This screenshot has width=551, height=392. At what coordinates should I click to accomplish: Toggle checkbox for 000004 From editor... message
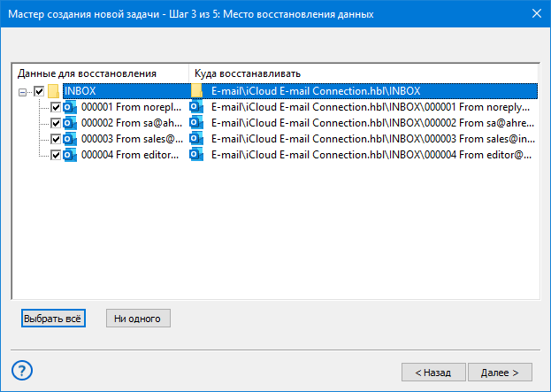[x=56, y=155]
